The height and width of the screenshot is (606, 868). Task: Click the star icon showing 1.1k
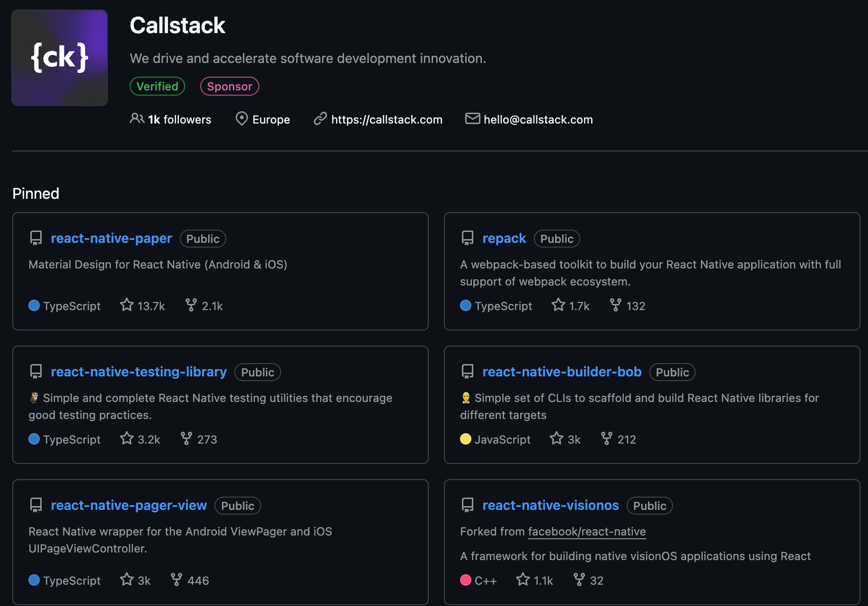[x=523, y=579]
